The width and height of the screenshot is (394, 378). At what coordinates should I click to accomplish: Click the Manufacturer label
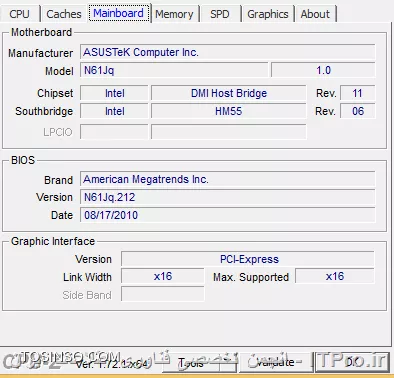coord(40,53)
